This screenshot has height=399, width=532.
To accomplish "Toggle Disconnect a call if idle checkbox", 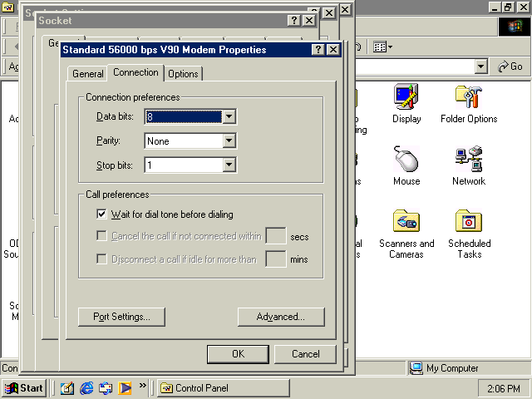I will 101,259.
